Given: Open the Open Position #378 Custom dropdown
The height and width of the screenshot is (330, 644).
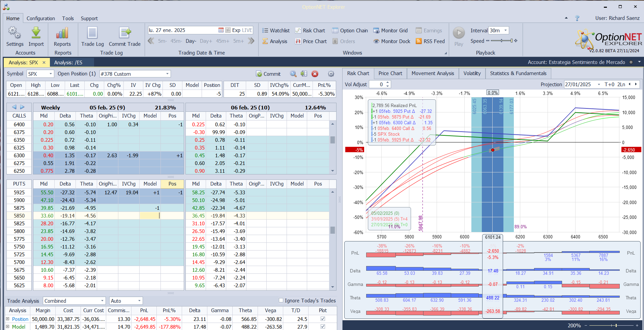Looking at the screenshot, I should coord(167,74).
